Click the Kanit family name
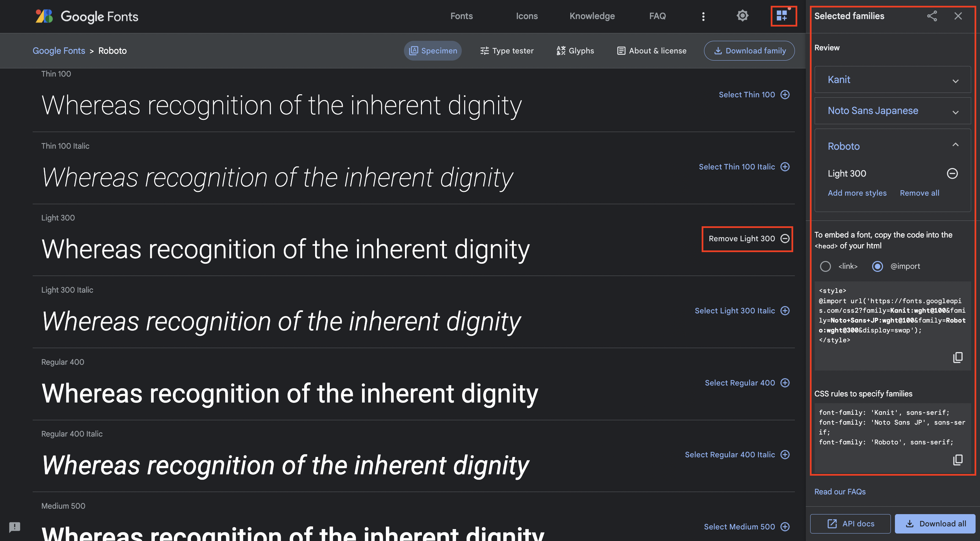 [838, 80]
